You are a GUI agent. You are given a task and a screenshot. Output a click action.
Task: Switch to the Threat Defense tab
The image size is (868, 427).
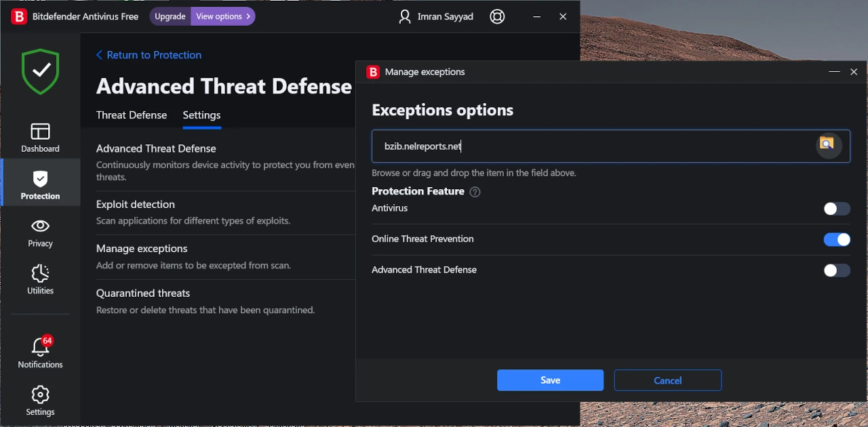[132, 115]
